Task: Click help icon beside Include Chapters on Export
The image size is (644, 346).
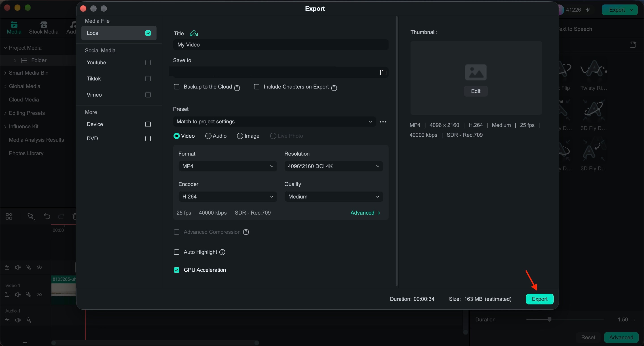Action: (334, 88)
